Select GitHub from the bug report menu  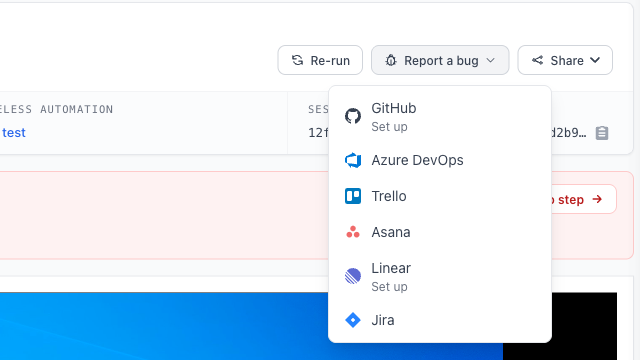coord(440,116)
